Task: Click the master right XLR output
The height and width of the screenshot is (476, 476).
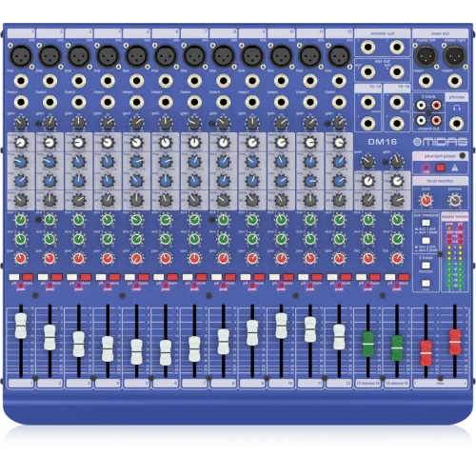Action: (455, 56)
